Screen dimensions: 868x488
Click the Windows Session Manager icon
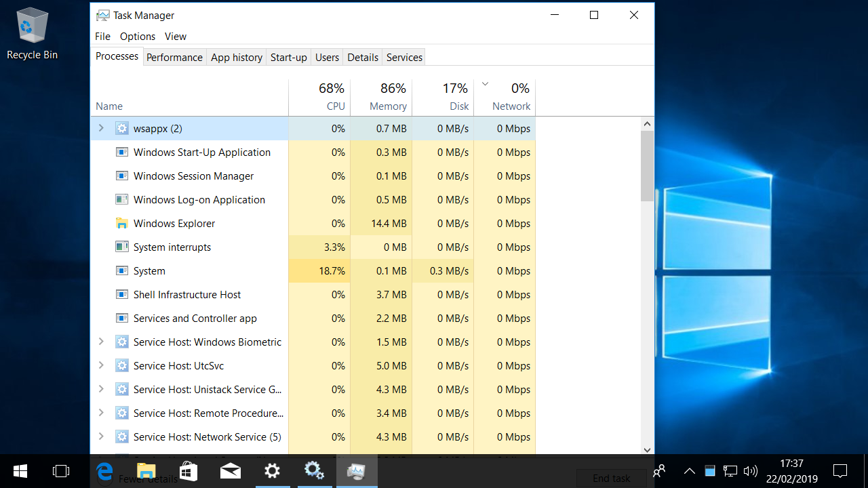point(122,176)
